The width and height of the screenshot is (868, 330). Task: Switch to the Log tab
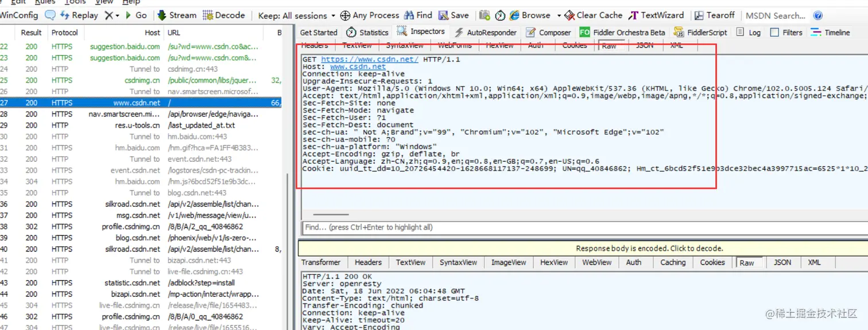tap(749, 33)
